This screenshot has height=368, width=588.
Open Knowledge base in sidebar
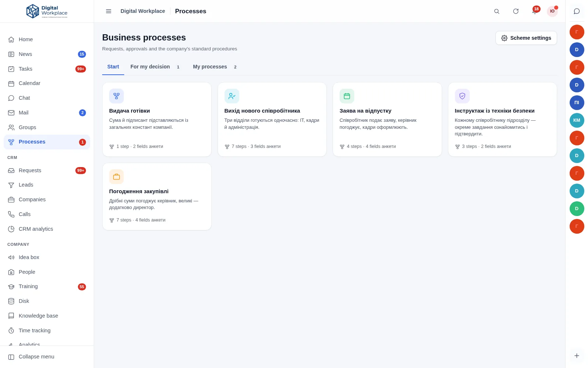coord(47,316)
